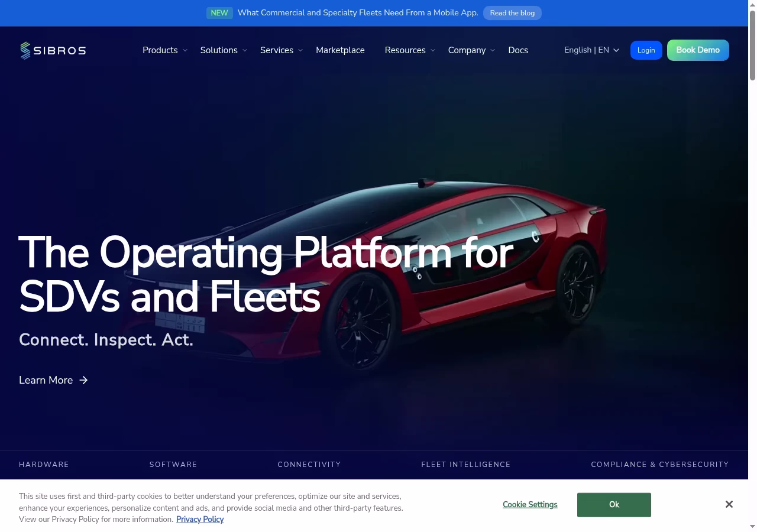Select the SOFTWARE tab
This screenshot has height=532, width=757.
coord(173,465)
